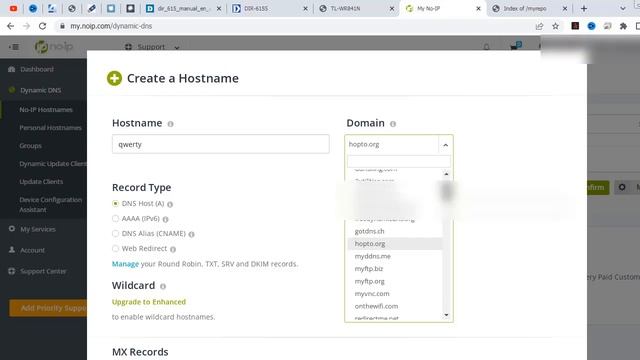Open the tab search chevron

coord(622,9)
